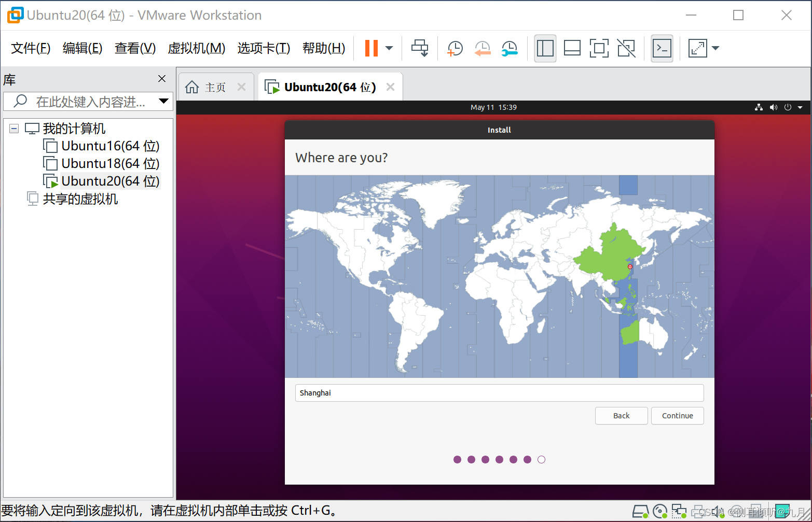Click the network adapter status icon
Image resolution: width=812 pixels, height=522 pixels.
point(679,512)
